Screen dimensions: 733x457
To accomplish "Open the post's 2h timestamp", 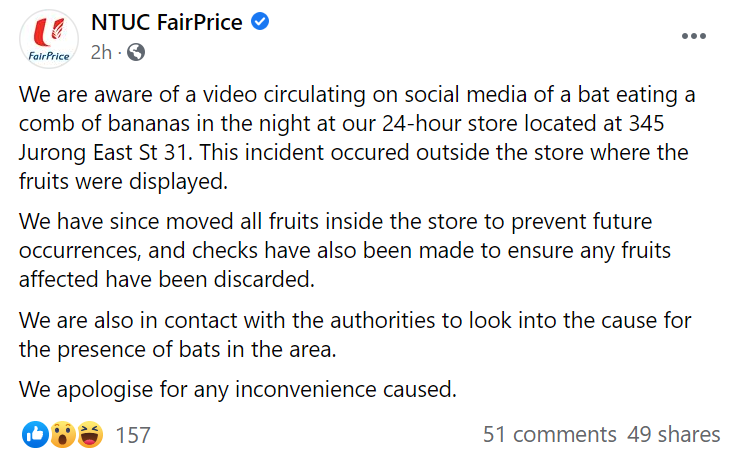I will coord(101,52).
